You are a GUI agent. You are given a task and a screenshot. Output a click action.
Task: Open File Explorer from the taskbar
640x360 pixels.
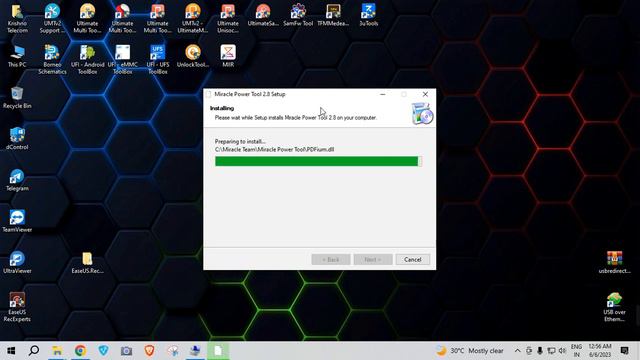pos(57,351)
